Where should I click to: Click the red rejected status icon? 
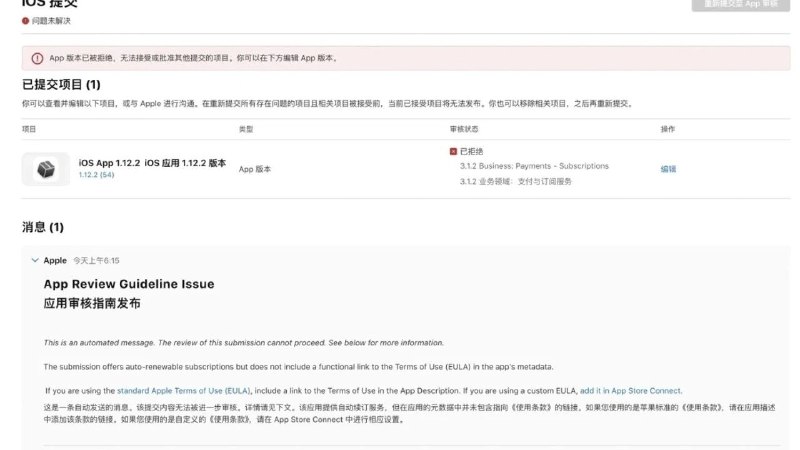point(453,152)
